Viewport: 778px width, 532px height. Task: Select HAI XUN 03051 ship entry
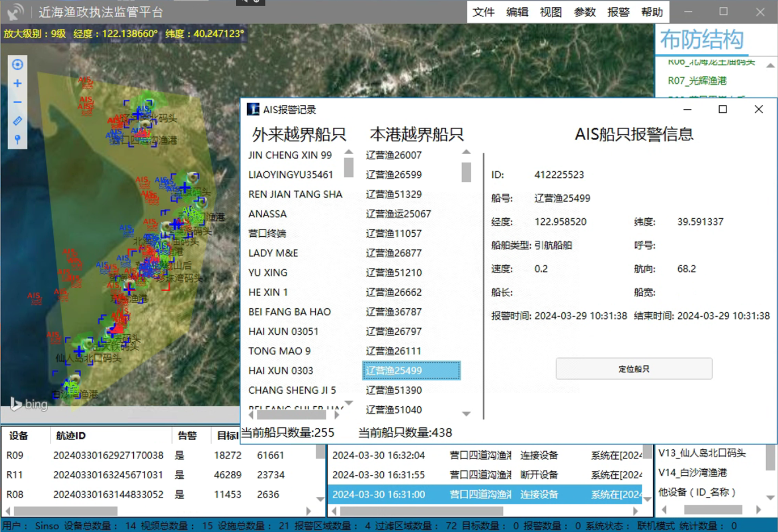coord(284,331)
